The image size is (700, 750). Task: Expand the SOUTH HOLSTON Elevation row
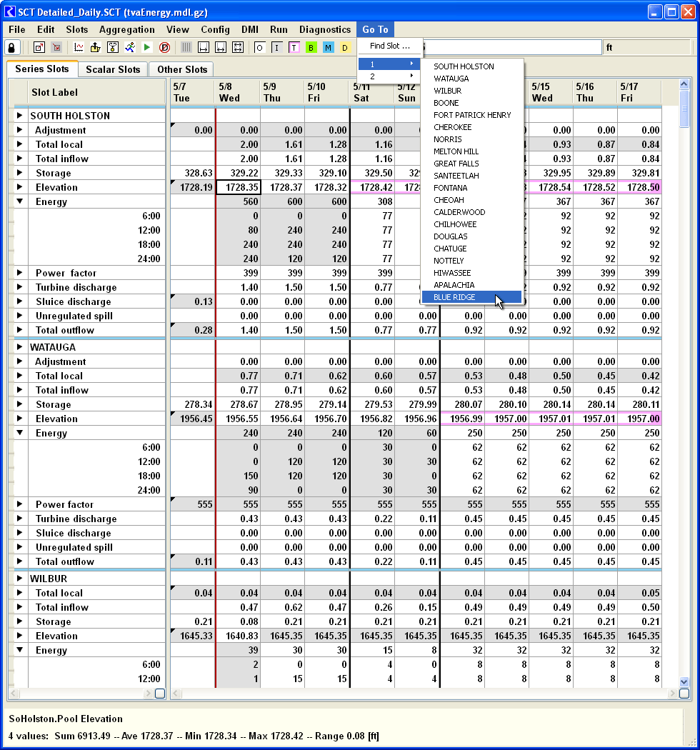pyautogui.click(x=19, y=187)
